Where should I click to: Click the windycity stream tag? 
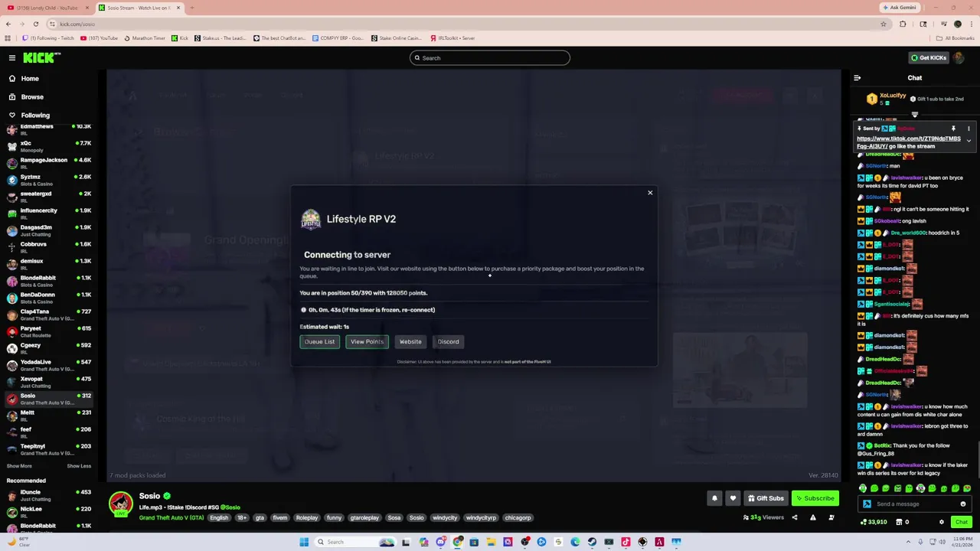[445, 517]
